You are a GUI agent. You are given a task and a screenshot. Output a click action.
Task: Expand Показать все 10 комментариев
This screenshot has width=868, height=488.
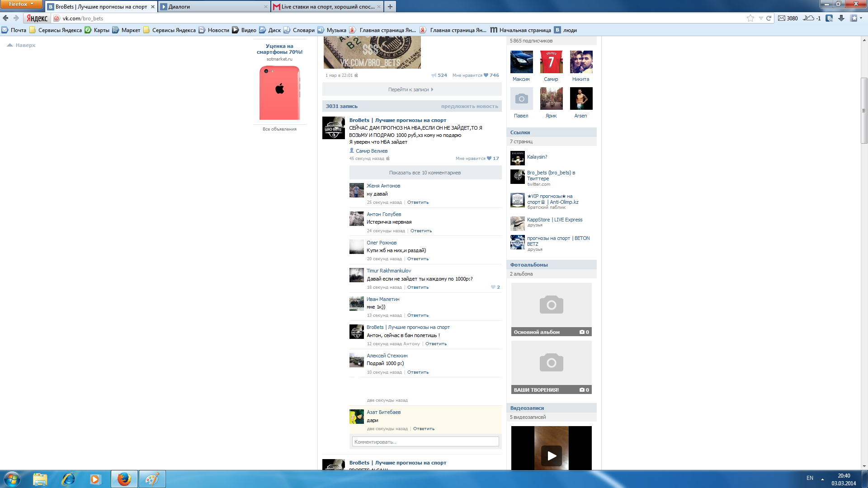pos(425,173)
